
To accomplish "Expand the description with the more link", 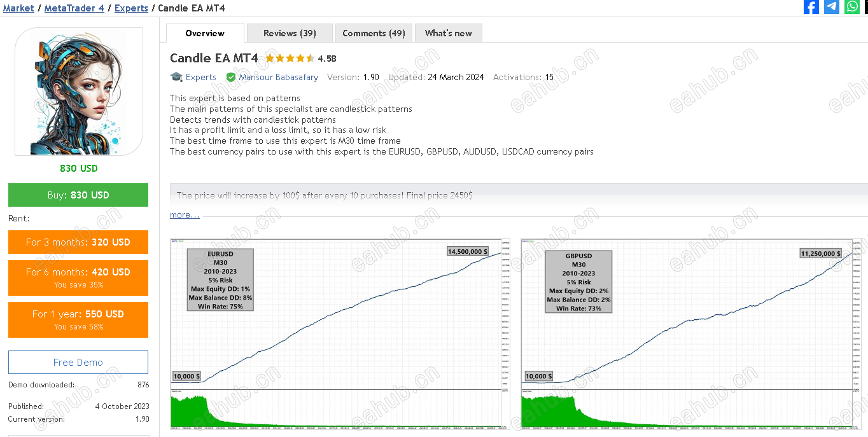I will [x=185, y=215].
